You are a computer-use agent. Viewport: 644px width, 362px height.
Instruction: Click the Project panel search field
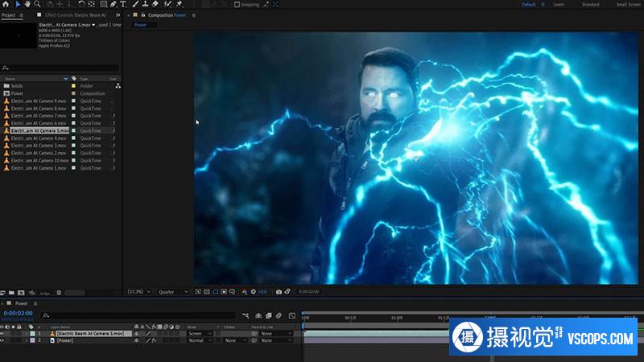pyautogui.click(x=60, y=68)
